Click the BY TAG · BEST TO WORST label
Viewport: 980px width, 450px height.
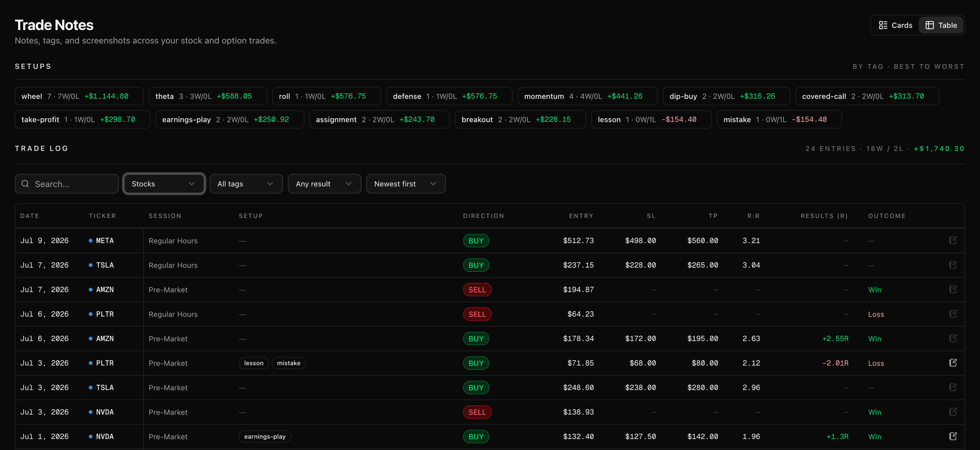908,66
